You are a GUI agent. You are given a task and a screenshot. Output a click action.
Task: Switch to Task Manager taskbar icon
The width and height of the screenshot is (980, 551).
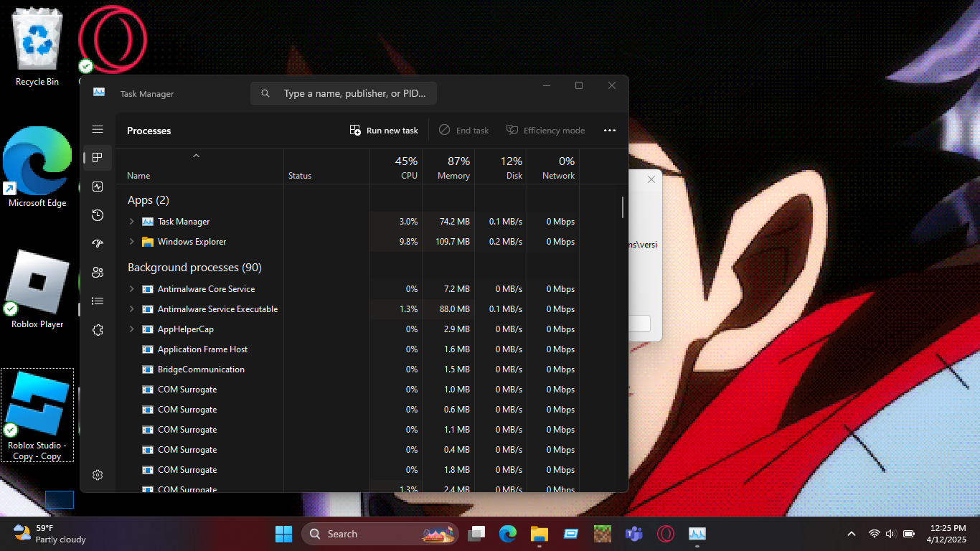tap(697, 534)
